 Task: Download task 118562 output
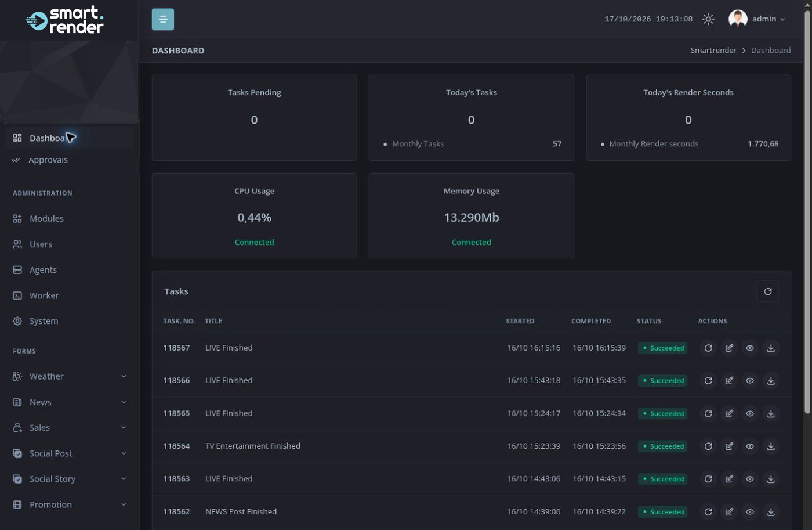click(771, 512)
